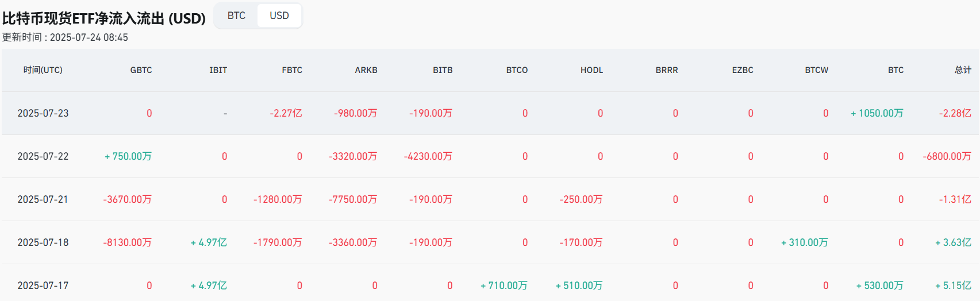Click the FBTC column header

coord(292,70)
